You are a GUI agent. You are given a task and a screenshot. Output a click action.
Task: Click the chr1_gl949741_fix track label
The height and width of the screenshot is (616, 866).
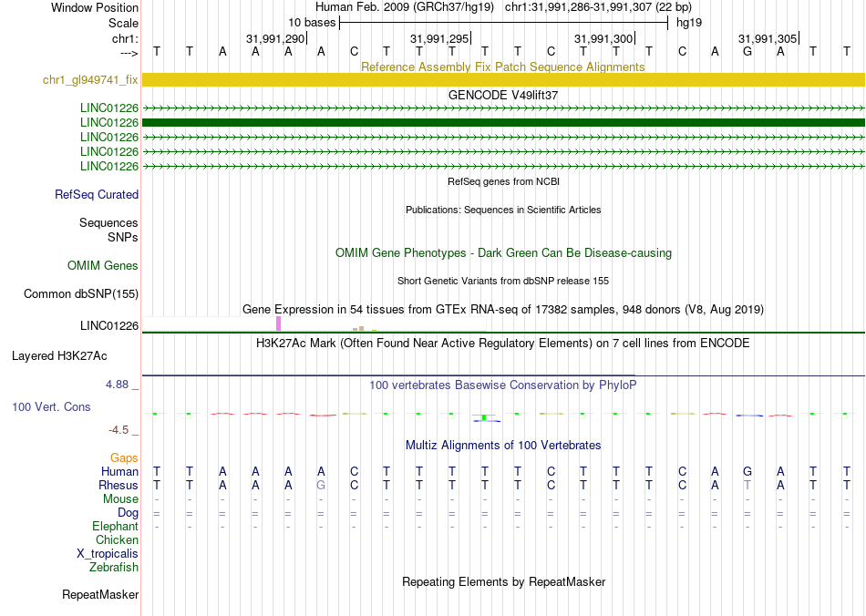click(x=90, y=80)
